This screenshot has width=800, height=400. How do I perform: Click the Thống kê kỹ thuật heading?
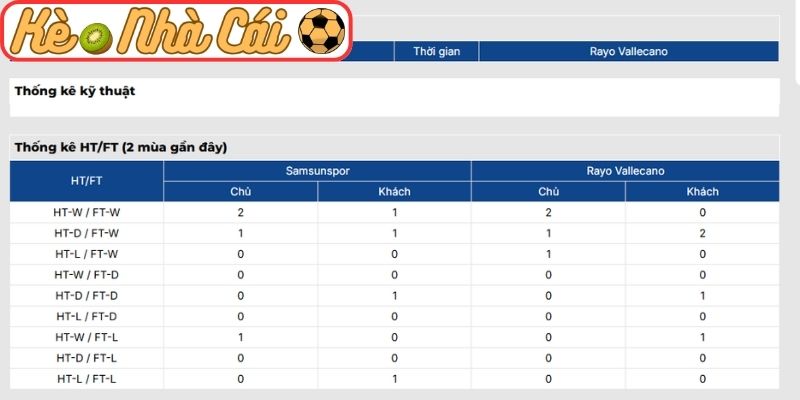tap(75, 91)
